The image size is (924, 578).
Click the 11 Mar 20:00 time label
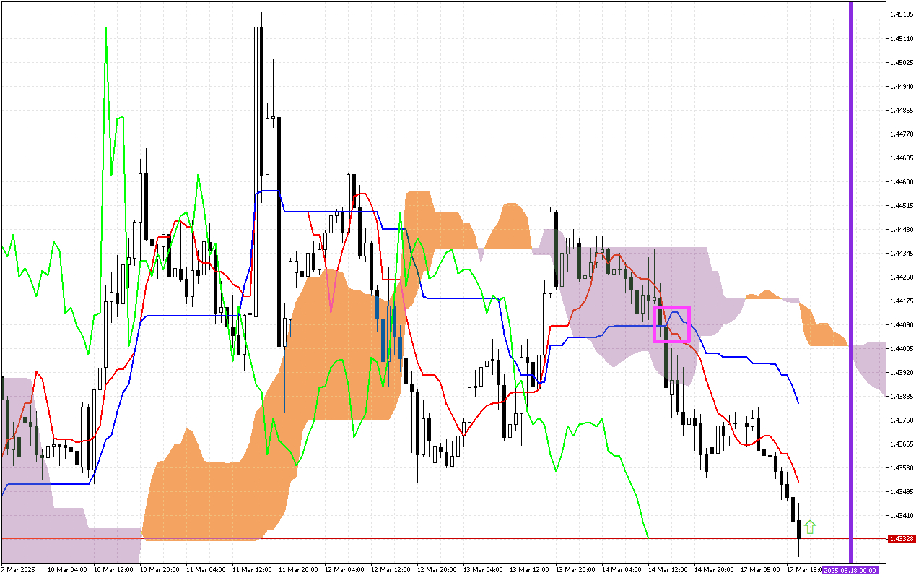tap(299, 570)
